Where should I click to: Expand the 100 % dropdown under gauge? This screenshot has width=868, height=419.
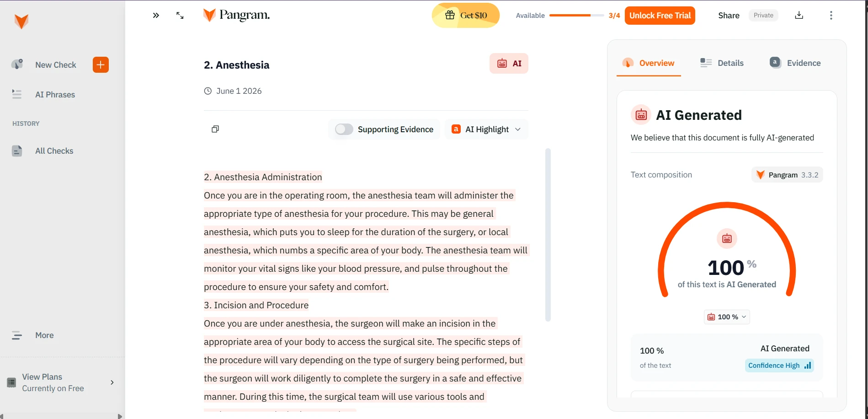coord(727,317)
